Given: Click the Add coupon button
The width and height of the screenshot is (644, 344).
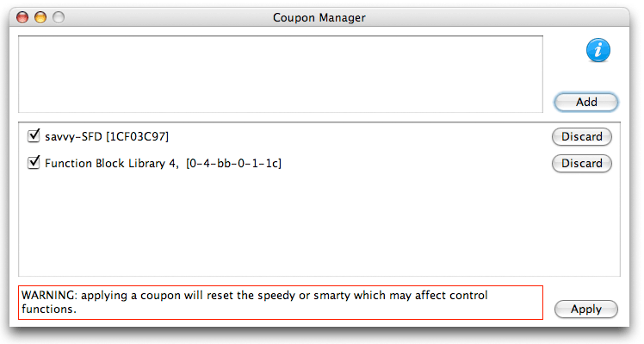Looking at the screenshot, I should pos(586,102).
